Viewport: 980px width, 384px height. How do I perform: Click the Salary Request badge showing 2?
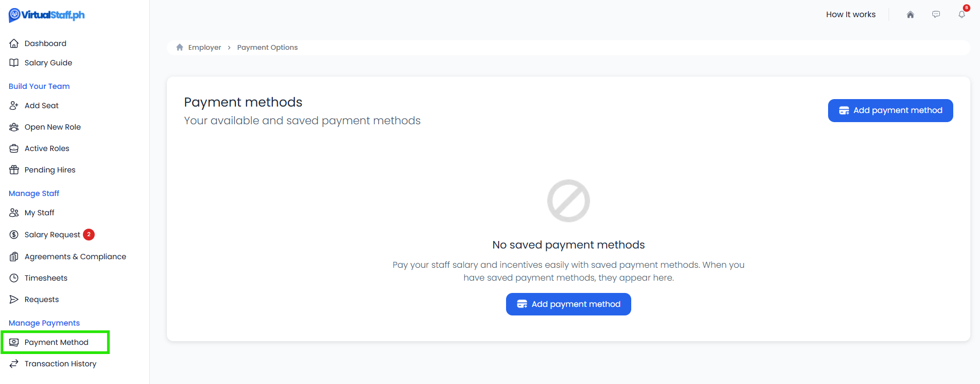(x=89, y=235)
